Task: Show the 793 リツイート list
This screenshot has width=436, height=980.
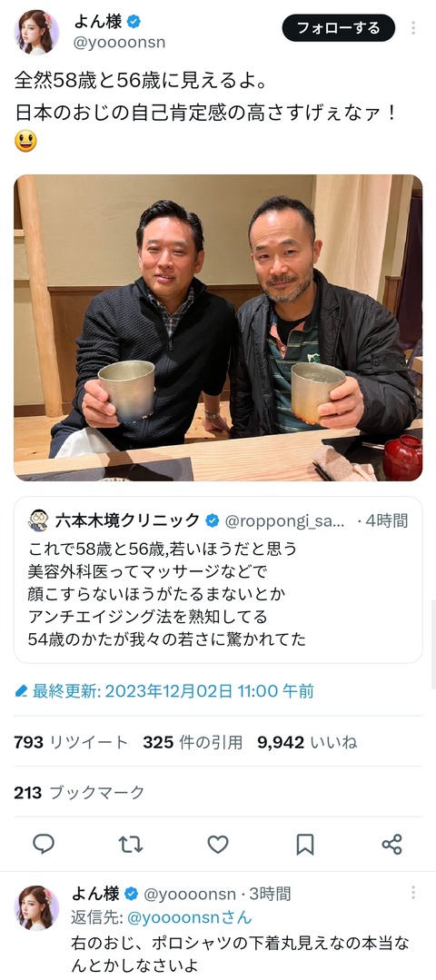Action: click(71, 743)
